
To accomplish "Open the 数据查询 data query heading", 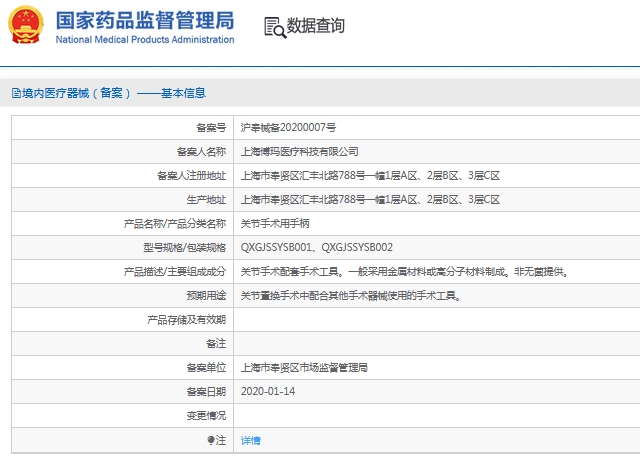I will tap(316, 26).
